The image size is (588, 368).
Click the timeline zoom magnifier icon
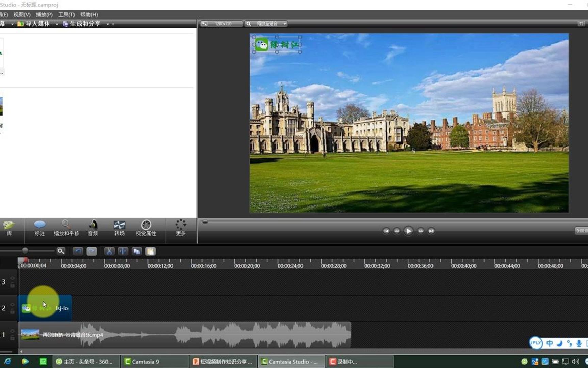tap(61, 251)
